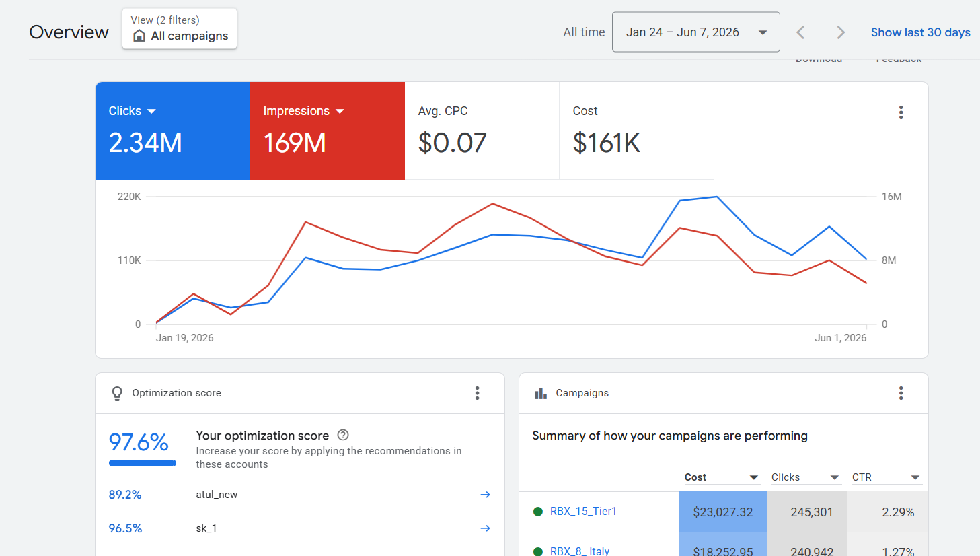Click the optimization score help icon
980x556 pixels.
point(343,435)
